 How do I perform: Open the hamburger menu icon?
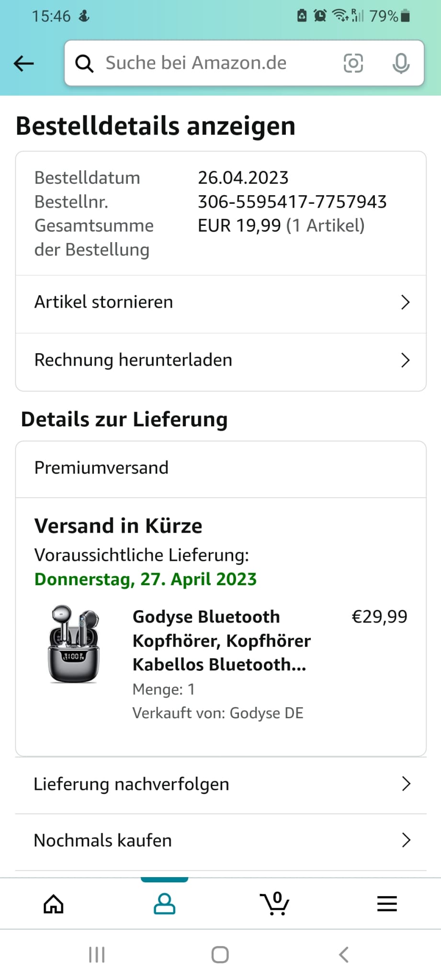click(387, 904)
